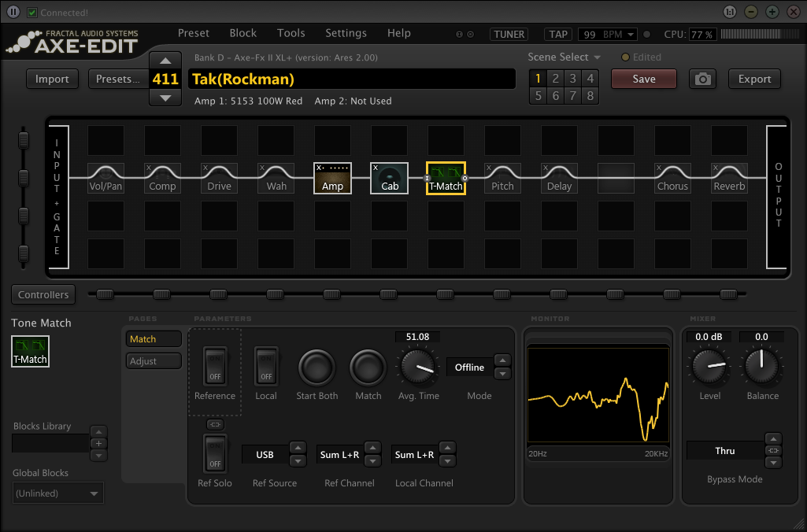Select the T-Match block in grid
This screenshot has height=532, width=807.
click(x=446, y=178)
